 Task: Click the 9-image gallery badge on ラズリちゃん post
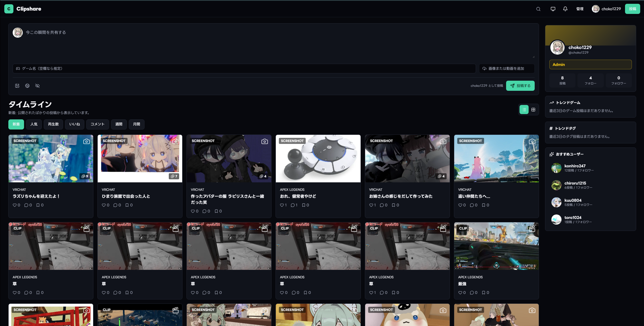pyautogui.click(x=85, y=176)
